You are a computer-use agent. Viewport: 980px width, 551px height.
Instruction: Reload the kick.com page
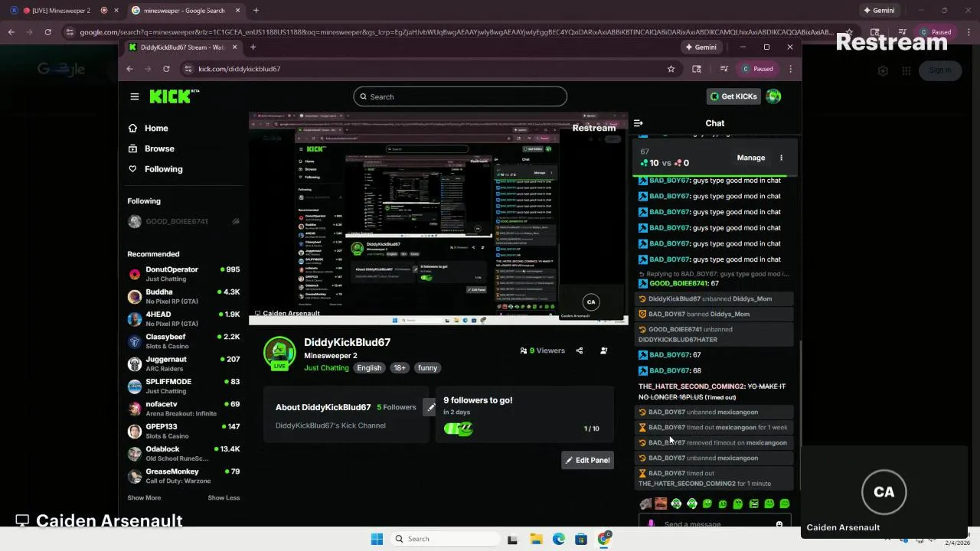tap(166, 69)
